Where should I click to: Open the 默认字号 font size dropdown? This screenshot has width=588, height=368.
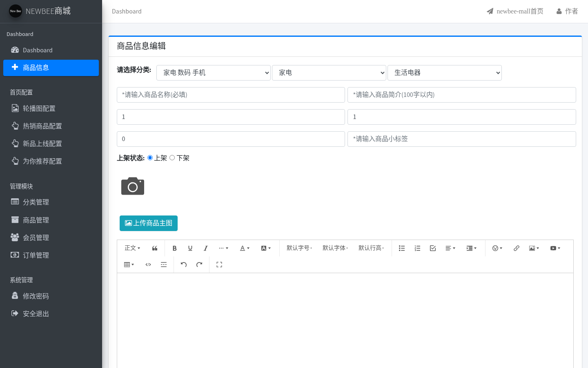coord(299,248)
